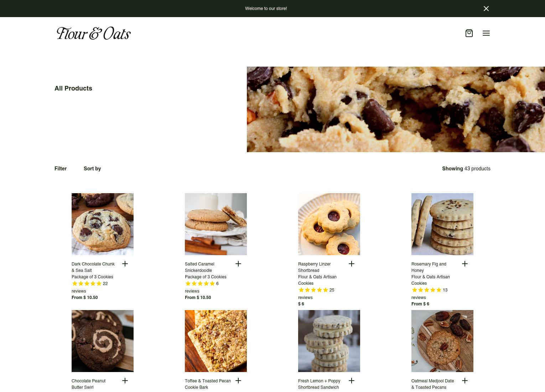The height and width of the screenshot is (392, 545).
Task: Quick-add Rosemary Fig and Honey plus icon
Action: [x=465, y=264]
